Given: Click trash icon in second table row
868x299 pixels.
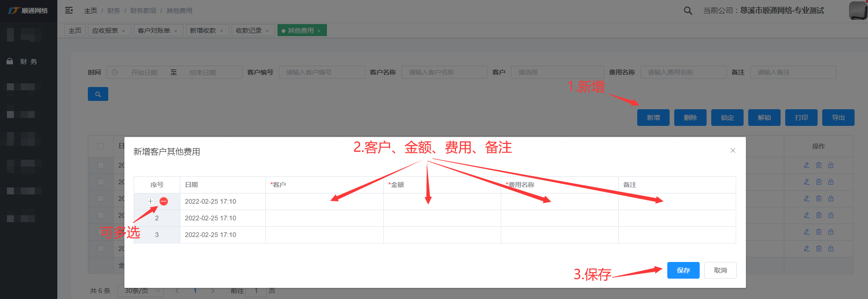Looking at the screenshot, I should pos(819,182).
